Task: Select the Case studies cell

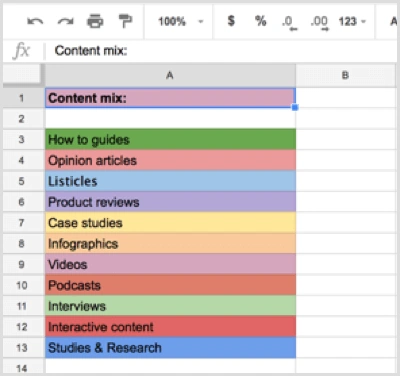Action: pos(170,223)
